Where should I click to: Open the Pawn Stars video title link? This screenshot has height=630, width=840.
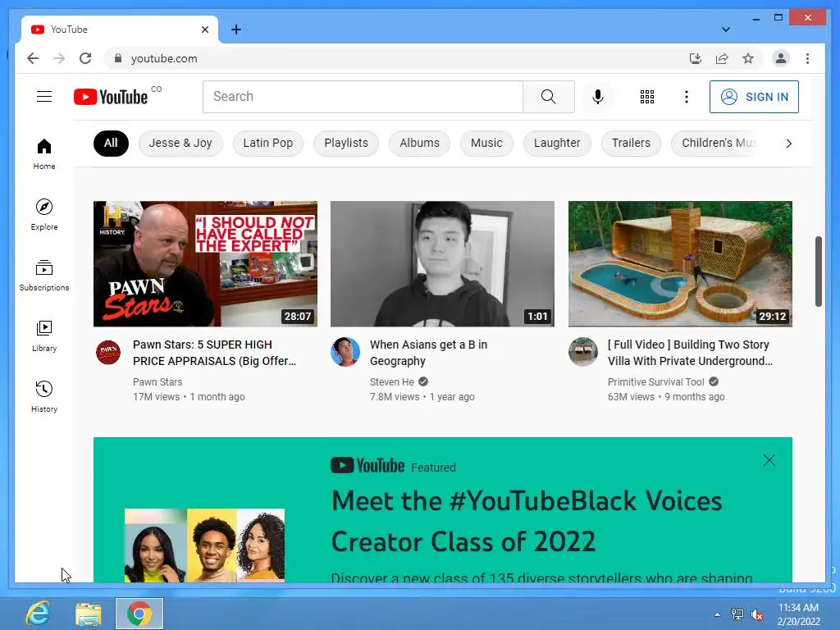tap(214, 353)
